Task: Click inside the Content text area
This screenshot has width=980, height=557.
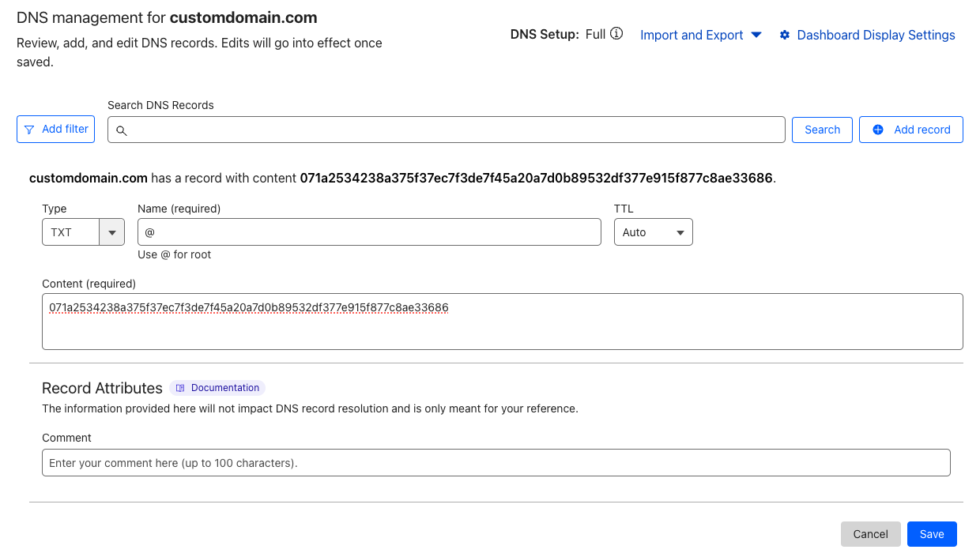Action: point(502,328)
